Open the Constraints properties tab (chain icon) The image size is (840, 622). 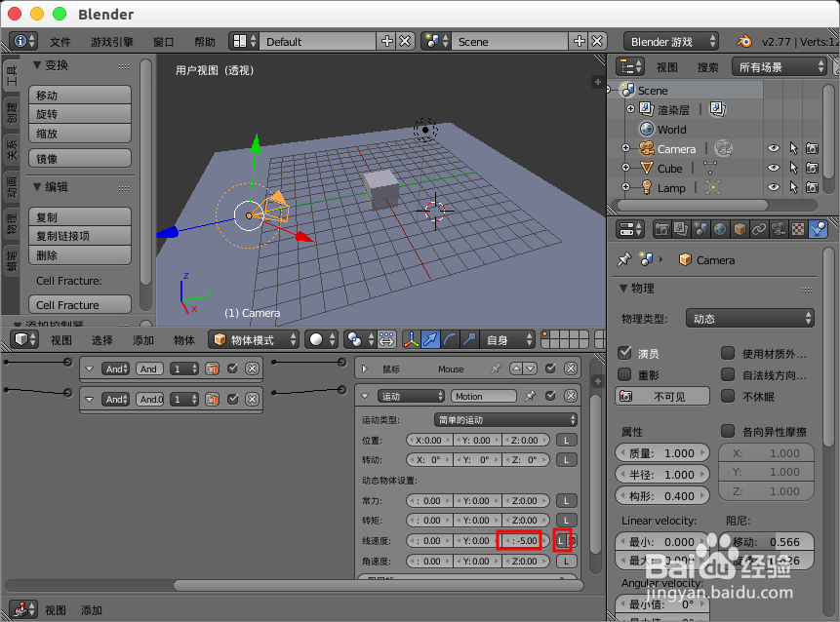759,230
